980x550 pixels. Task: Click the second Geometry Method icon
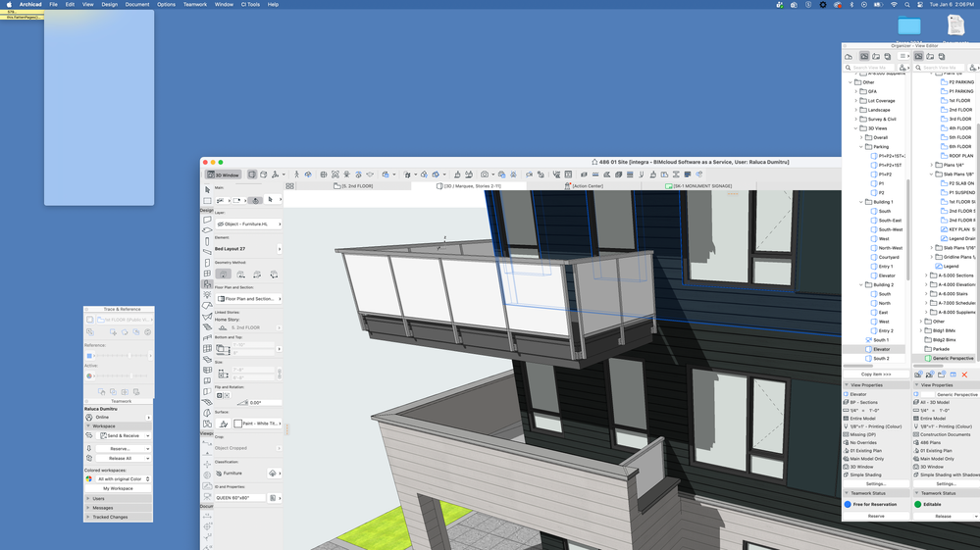pos(240,275)
